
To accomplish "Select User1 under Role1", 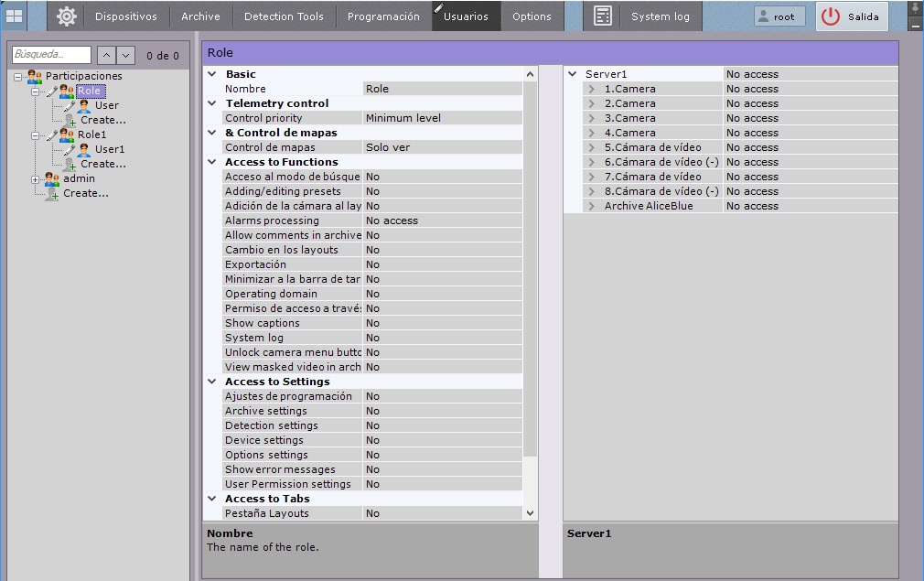I will tap(109, 149).
